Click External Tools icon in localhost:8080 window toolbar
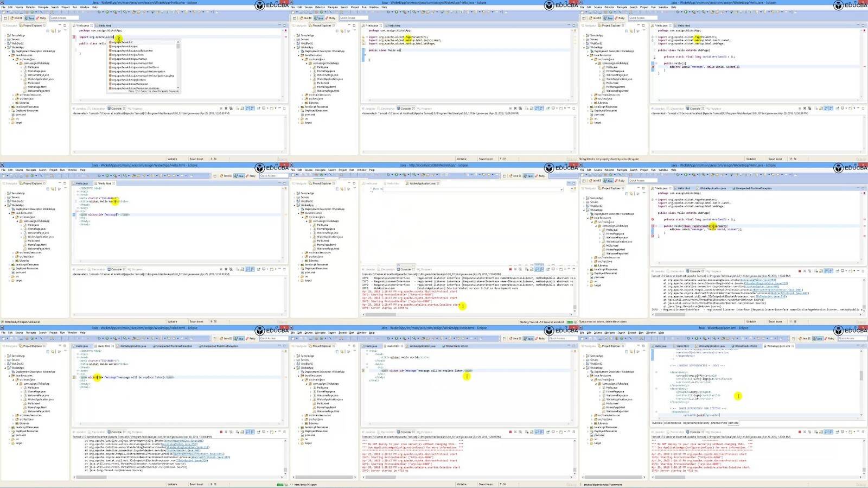868x488 pixels. pos(403,175)
